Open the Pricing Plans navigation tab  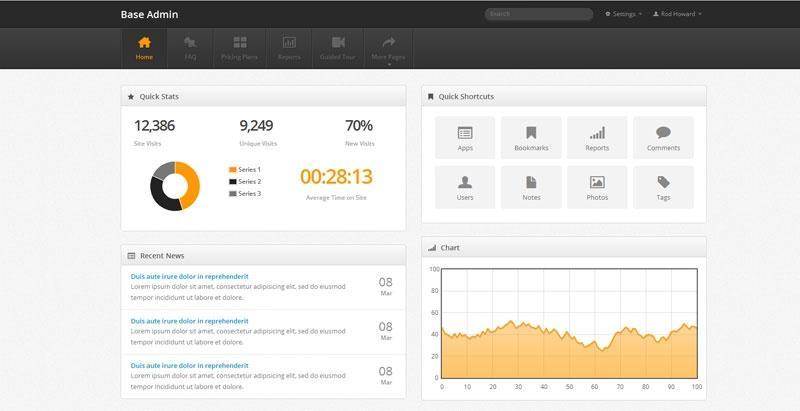coord(240,48)
